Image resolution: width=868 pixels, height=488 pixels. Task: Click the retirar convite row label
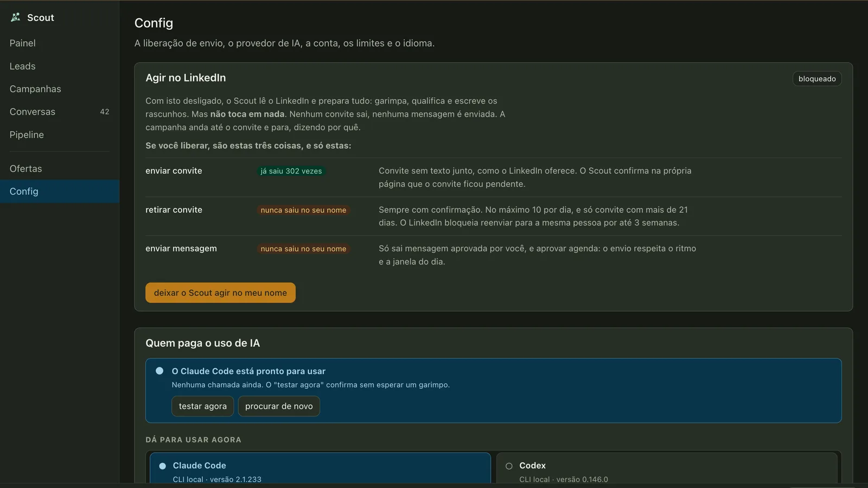(174, 210)
